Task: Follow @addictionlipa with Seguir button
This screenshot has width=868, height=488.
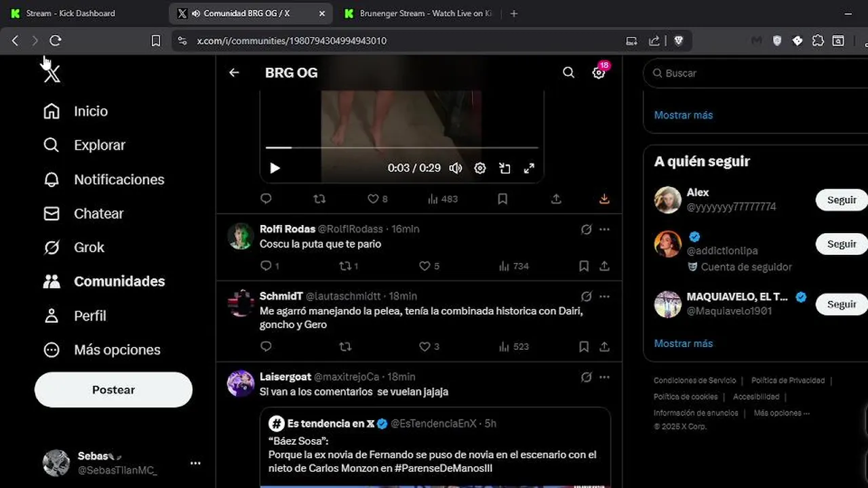Action: click(842, 244)
